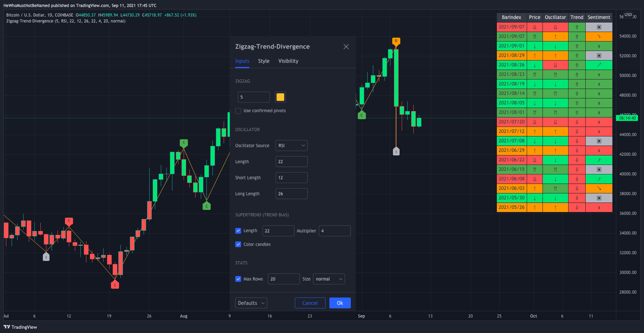Click the oscillator arrow in 2021/08/26 row

[x=555, y=65]
